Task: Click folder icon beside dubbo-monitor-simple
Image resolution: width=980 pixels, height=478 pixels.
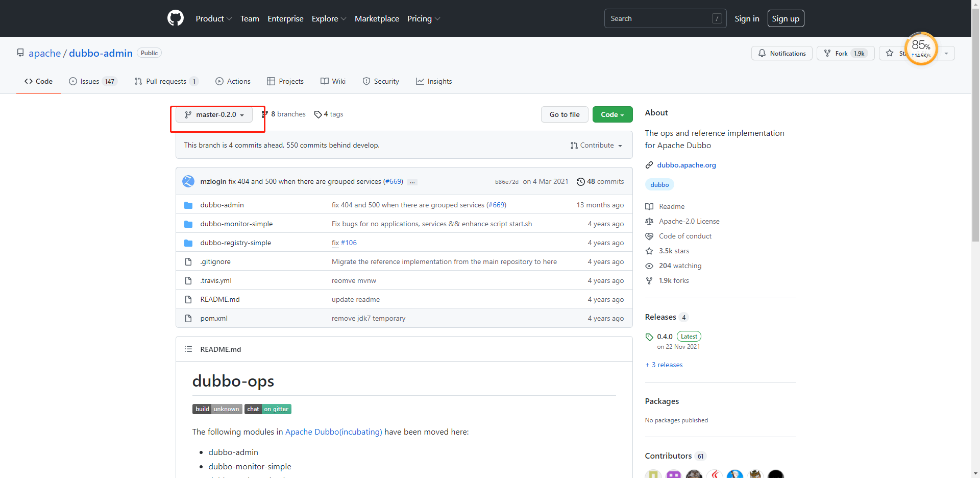Action: click(188, 224)
